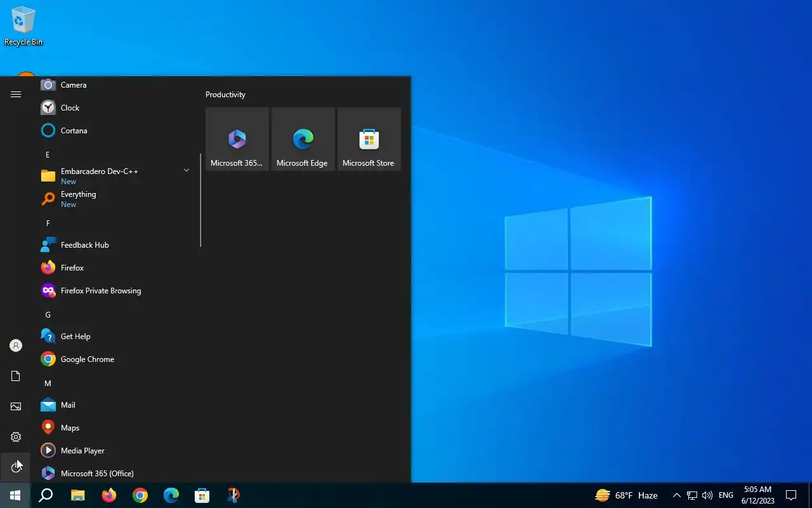The image size is (812, 508).
Task: Show hidden system tray icons
Action: coord(676,495)
